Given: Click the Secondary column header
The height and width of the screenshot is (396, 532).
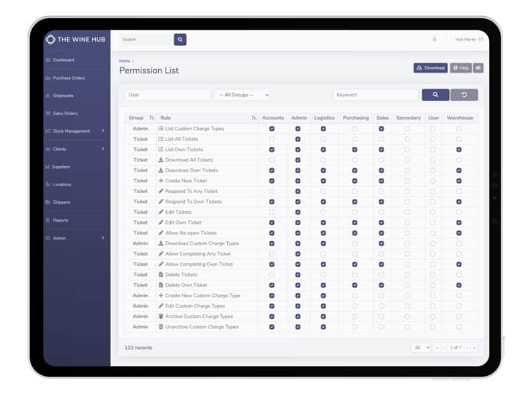Looking at the screenshot, I should tap(408, 118).
